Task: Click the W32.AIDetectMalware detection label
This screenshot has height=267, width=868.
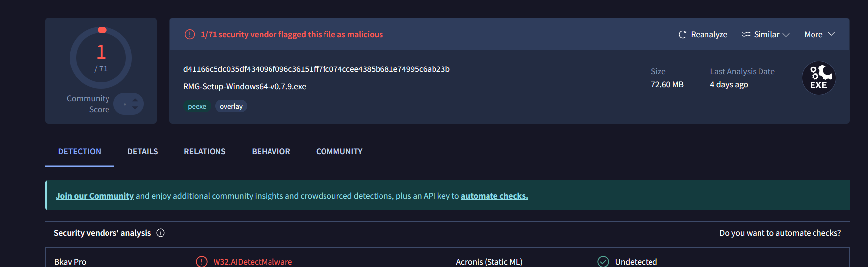Action: point(253,262)
